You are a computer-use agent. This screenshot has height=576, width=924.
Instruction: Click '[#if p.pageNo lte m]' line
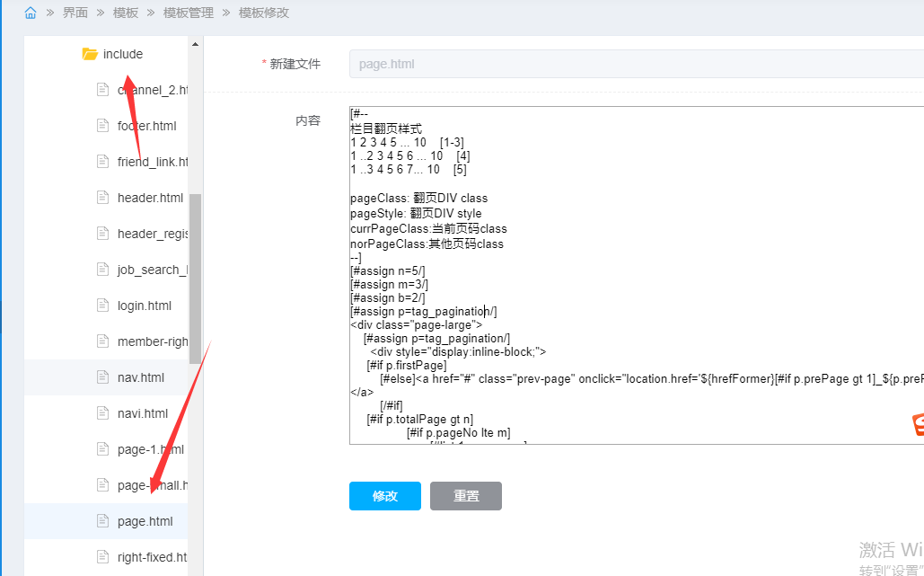point(459,433)
